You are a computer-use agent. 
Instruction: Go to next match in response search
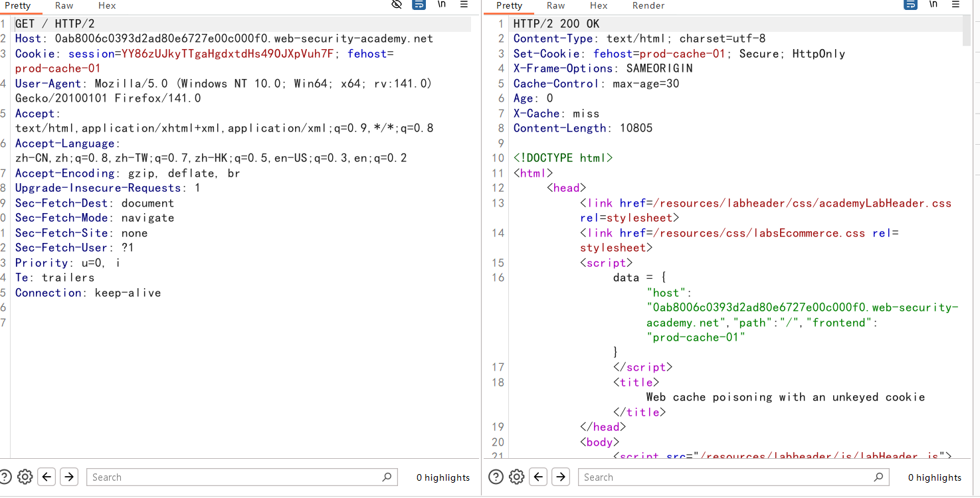point(561,477)
